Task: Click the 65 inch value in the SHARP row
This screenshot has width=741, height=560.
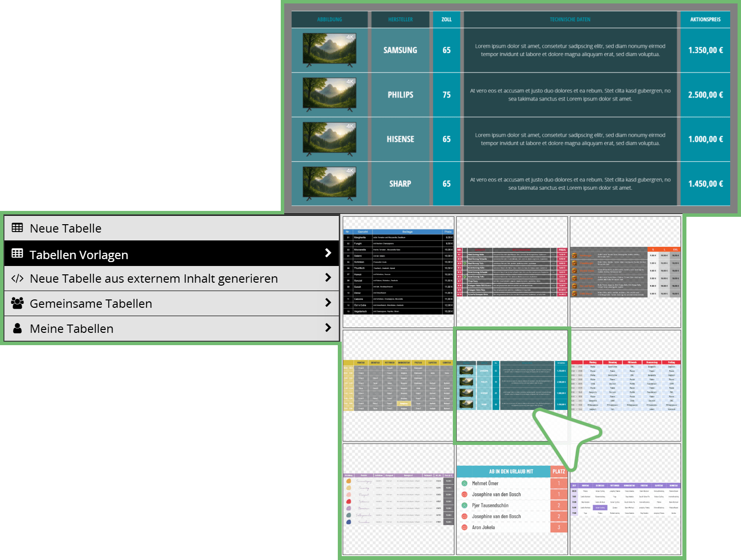Action: tap(446, 184)
